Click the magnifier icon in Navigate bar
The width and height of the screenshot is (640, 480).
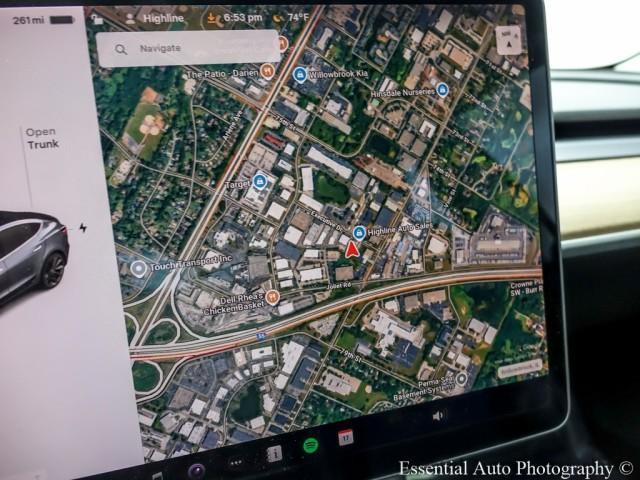[x=121, y=49]
